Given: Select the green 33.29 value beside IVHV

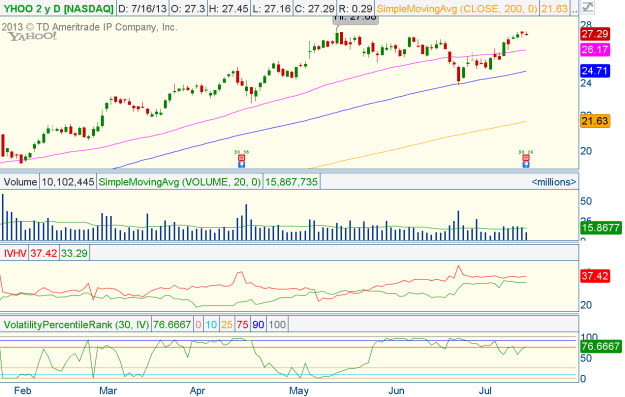Looking at the screenshot, I should pos(74,253).
